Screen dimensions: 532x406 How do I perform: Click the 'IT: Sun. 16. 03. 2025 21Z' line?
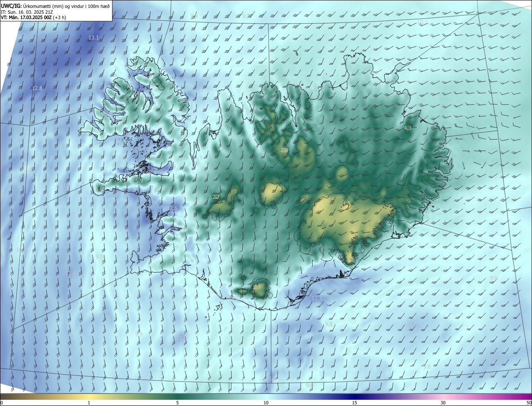(x=27, y=12)
